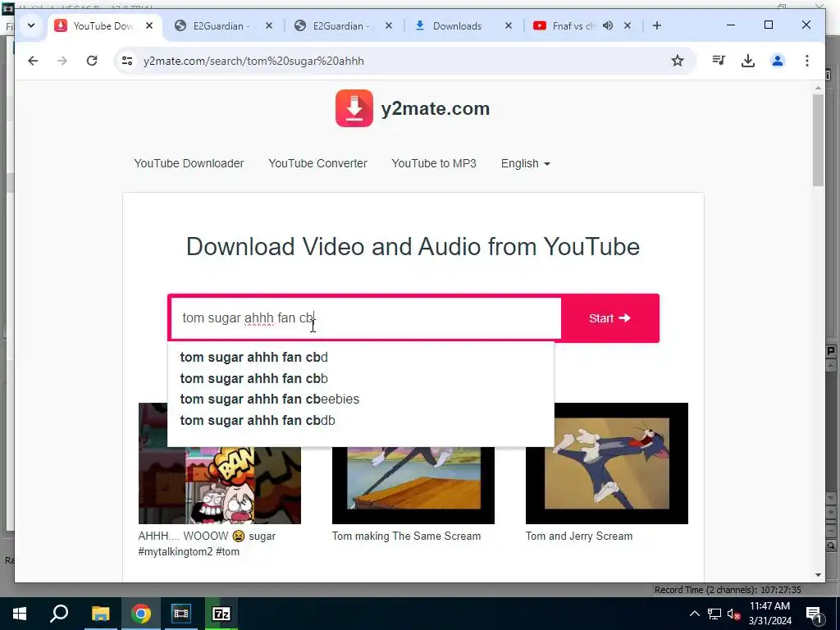840x630 pixels.
Task: Click the page vertical scrollbar thumb
Action: tap(818, 140)
